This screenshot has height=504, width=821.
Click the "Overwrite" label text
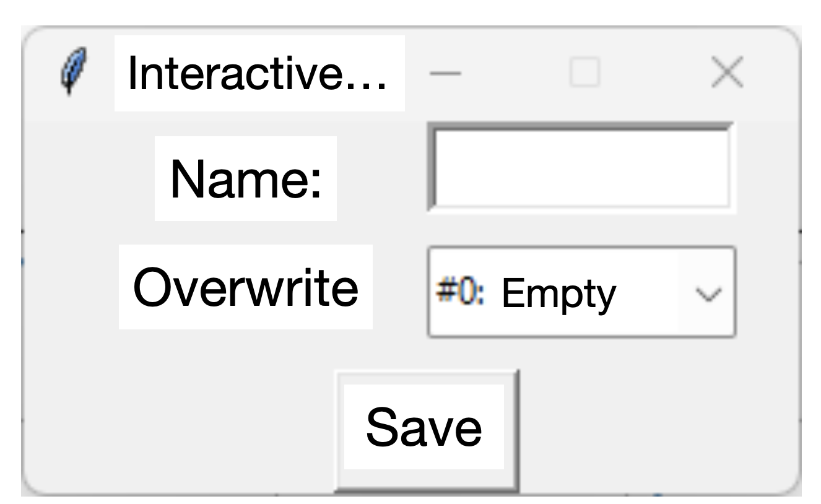pos(246,287)
